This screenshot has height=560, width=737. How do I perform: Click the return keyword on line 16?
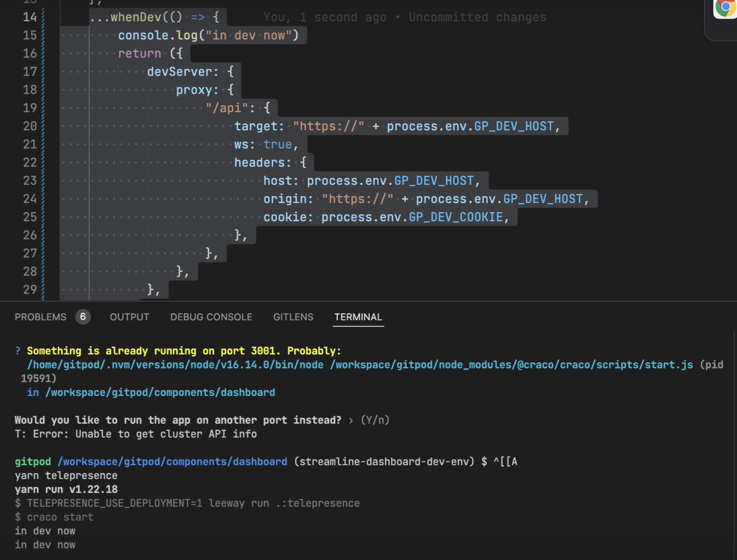(139, 53)
